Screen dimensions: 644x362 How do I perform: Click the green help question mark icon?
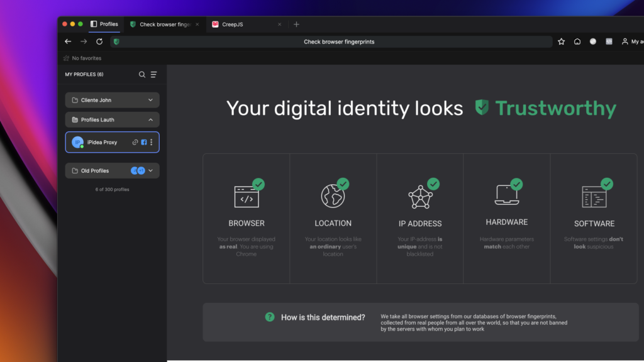[270, 317]
